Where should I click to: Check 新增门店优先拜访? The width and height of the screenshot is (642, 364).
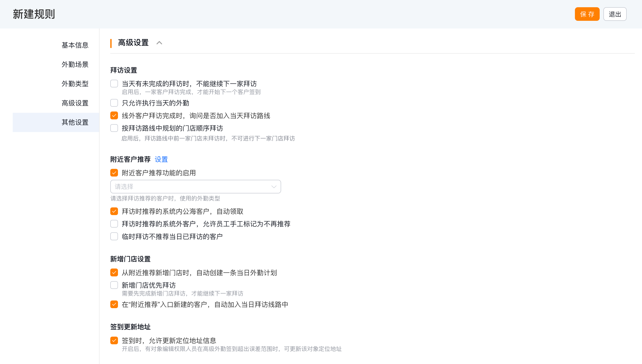coord(114,285)
